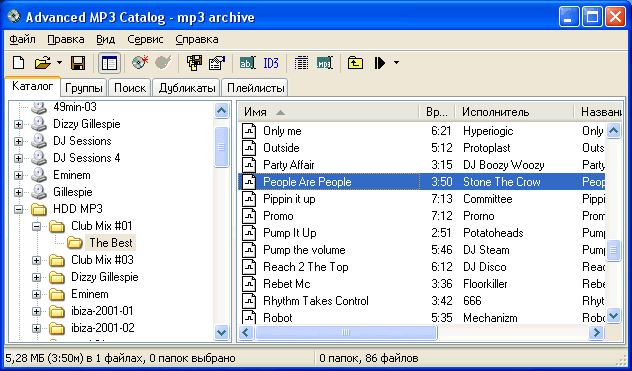Viewport: 632px width, 371px height.
Task: Click the file list scroll-right arrow
Action: [x=596, y=333]
